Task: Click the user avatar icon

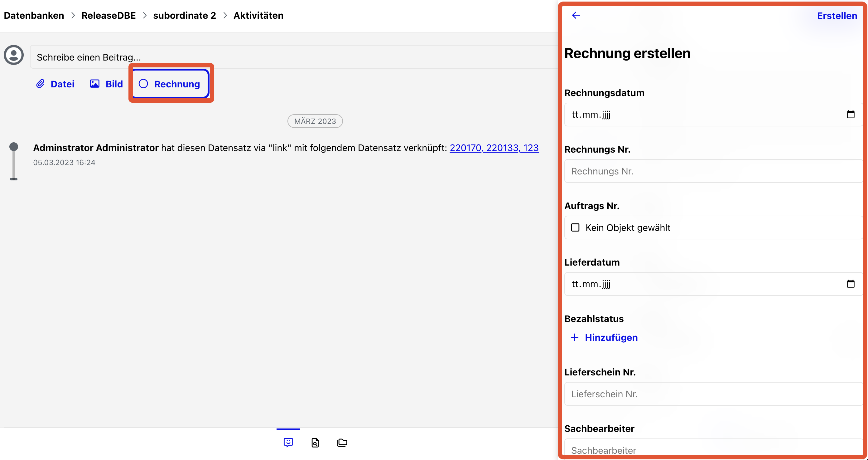Action: [x=14, y=55]
